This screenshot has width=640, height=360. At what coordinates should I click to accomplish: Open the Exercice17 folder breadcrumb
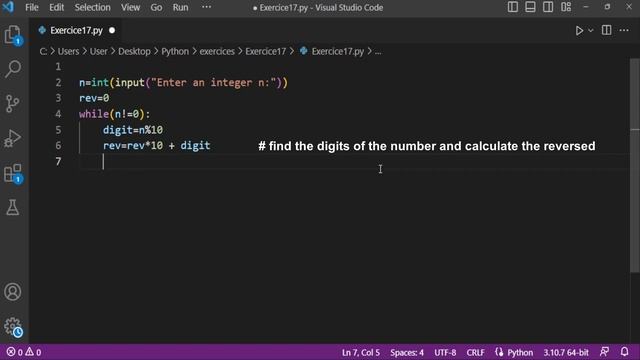(x=265, y=51)
